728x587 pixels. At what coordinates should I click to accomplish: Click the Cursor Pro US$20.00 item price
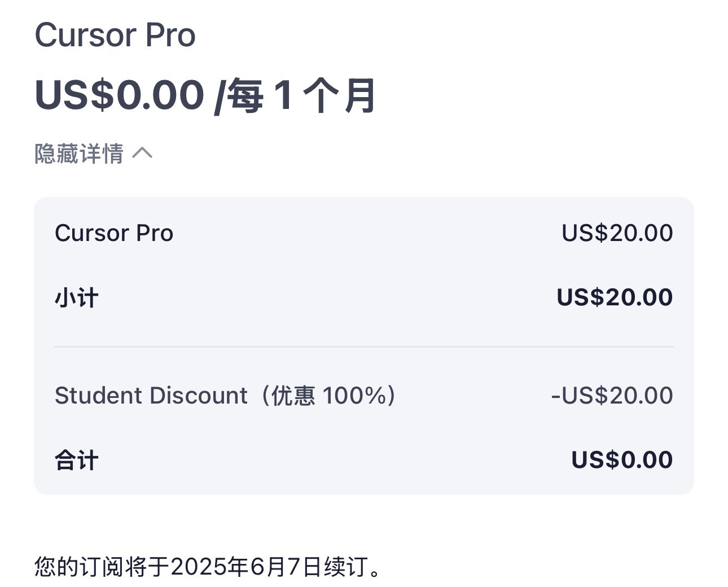tap(617, 233)
